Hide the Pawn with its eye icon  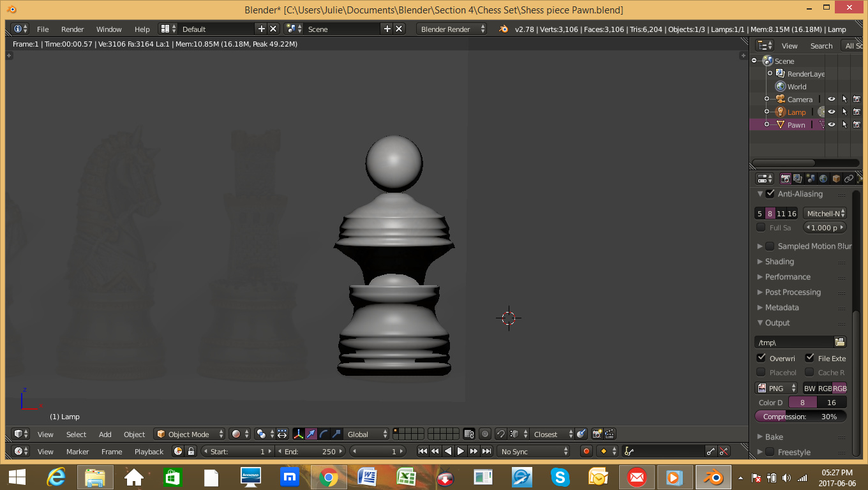pyautogui.click(x=832, y=124)
